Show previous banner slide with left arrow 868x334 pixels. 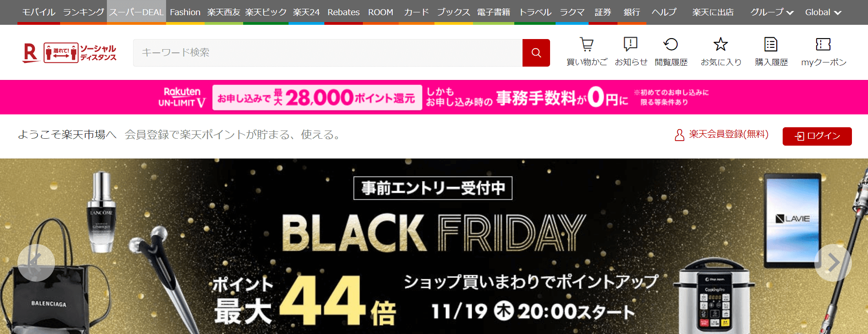pos(36,263)
